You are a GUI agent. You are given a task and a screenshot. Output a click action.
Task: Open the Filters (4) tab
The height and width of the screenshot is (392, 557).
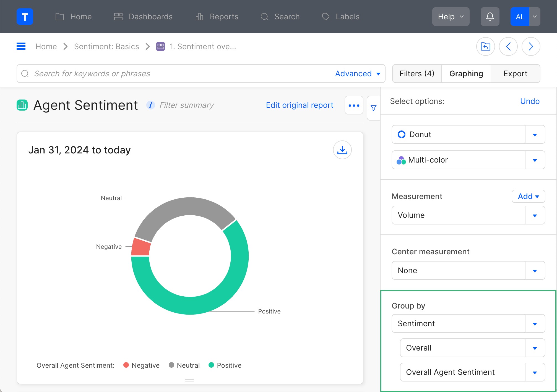tap(417, 74)
